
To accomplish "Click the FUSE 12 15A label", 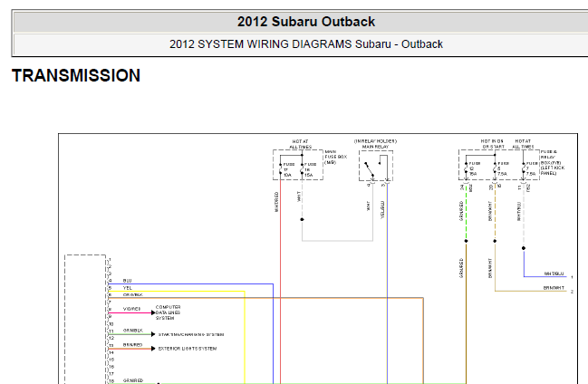I will 475,168.
